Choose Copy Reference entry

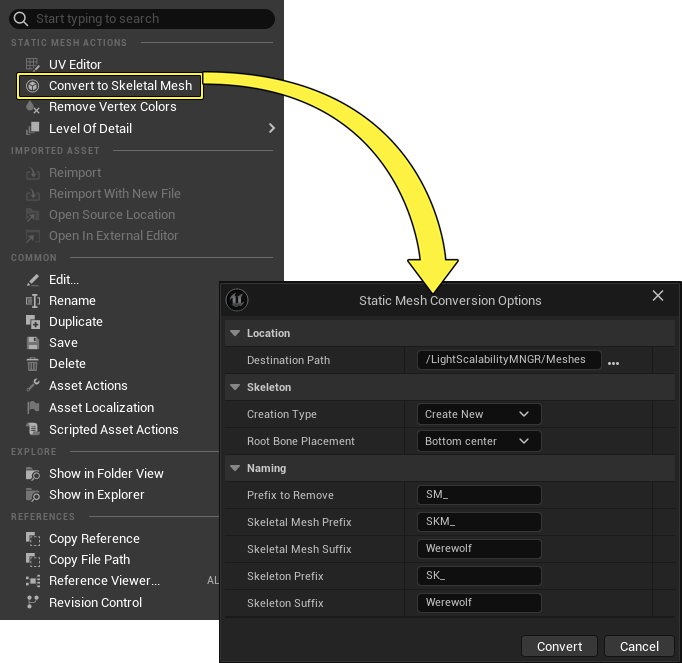tap(94, 539)
